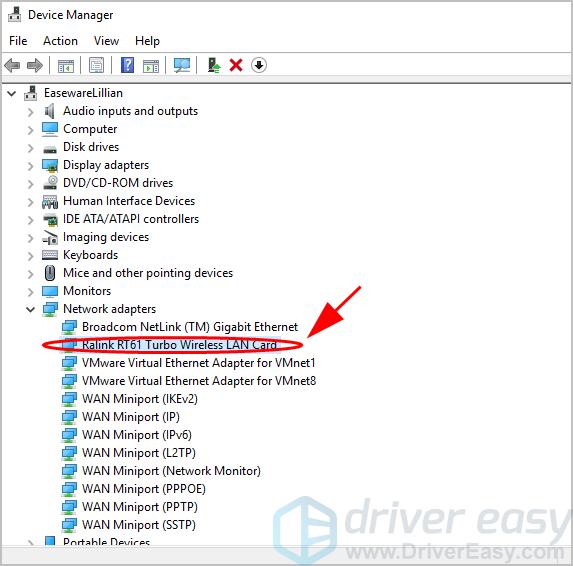Click the Disable device down-arrow icon
This screenshot has height=566, width=573.
(259, 65)
